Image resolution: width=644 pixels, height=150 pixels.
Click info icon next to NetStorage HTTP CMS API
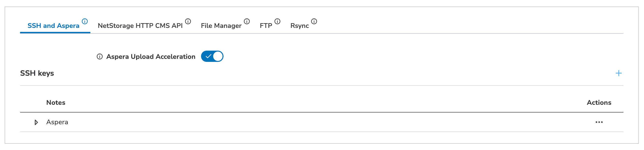188,21
